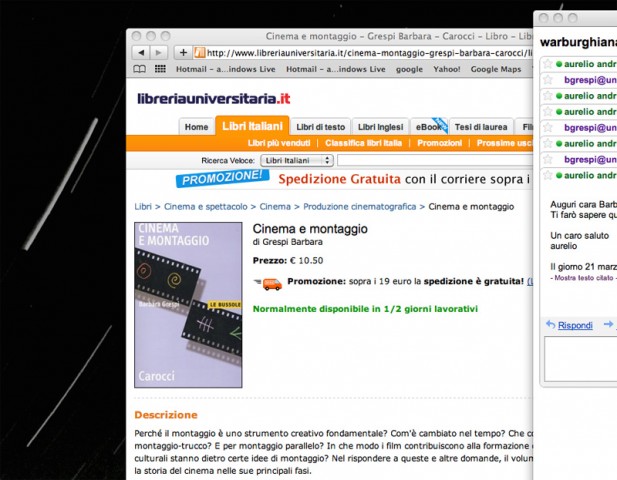
Task: Add bookmark with the plus button
Action: click(x=183, y=52)
